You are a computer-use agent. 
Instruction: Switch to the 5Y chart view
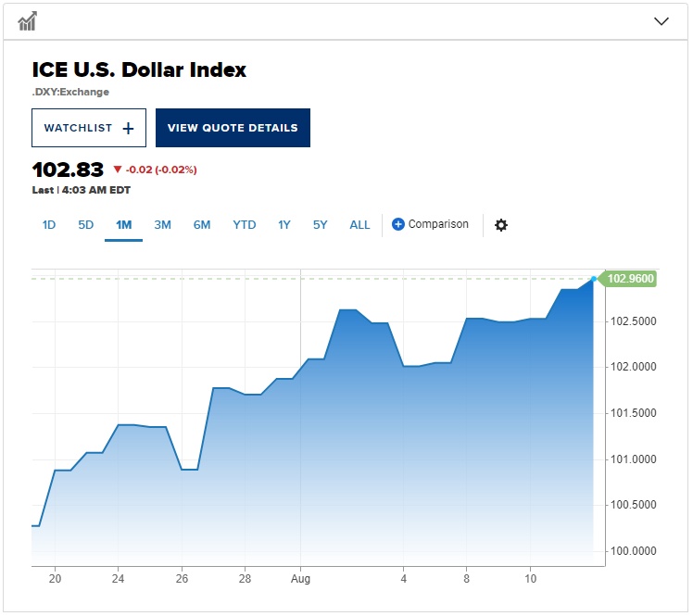click(x=320, y=224)
